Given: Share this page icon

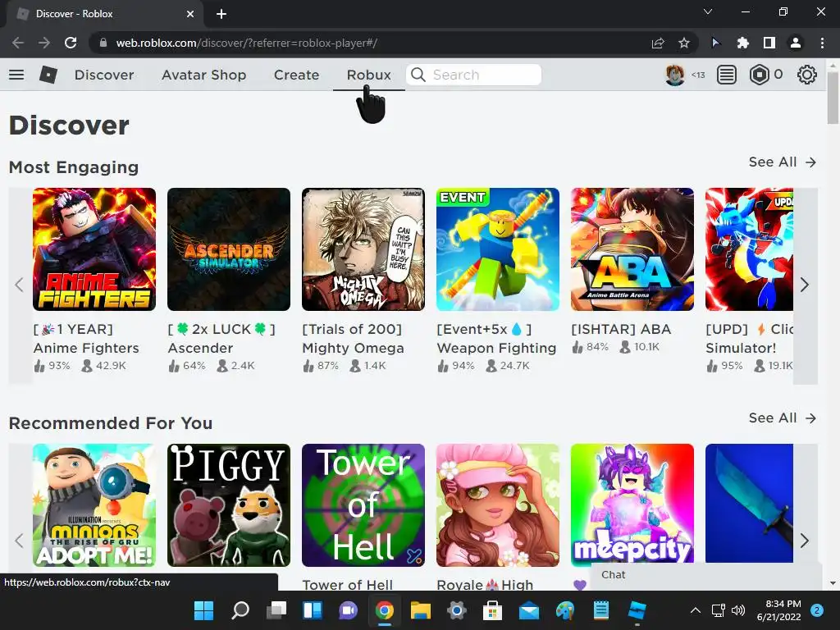Looking at the screenshot, I should tap(657, 43).
